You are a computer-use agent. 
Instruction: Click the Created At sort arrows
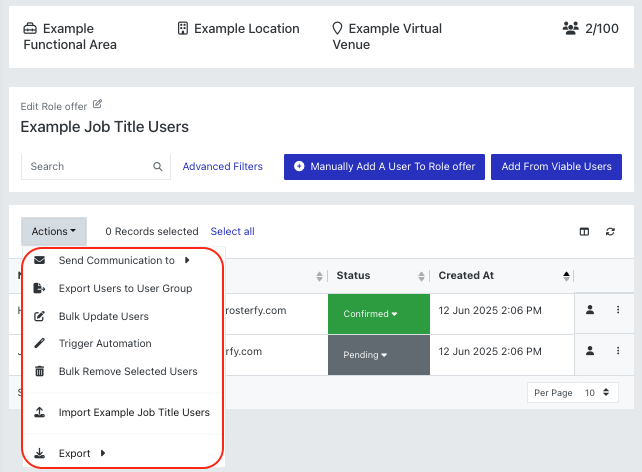click(x=566, y=276)
